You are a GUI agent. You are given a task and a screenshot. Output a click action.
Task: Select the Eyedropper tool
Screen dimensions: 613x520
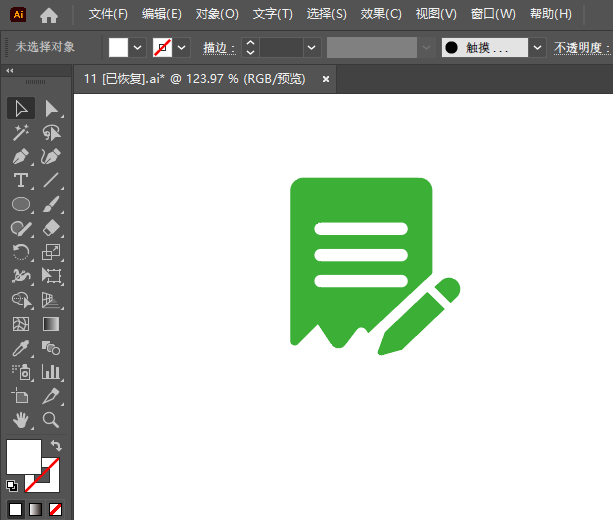(x=21, y=348)
